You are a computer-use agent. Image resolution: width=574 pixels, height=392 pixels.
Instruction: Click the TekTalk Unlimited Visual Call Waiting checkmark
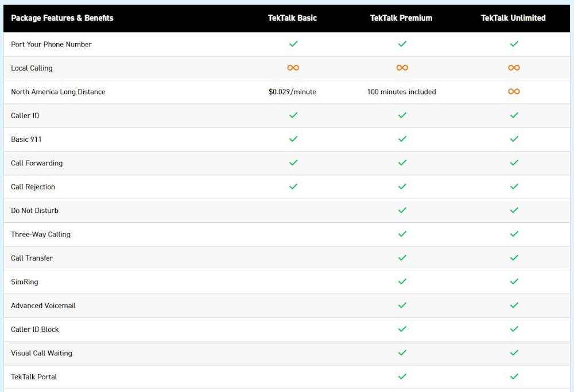[514, 353]
